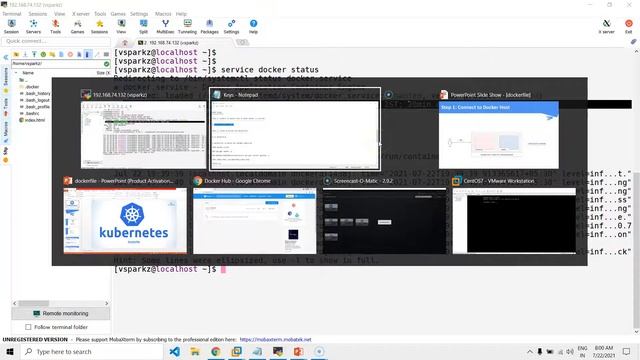The image size is (640, 360).
Task: Open File Explorer from taskbar
Action: [195, 351]
